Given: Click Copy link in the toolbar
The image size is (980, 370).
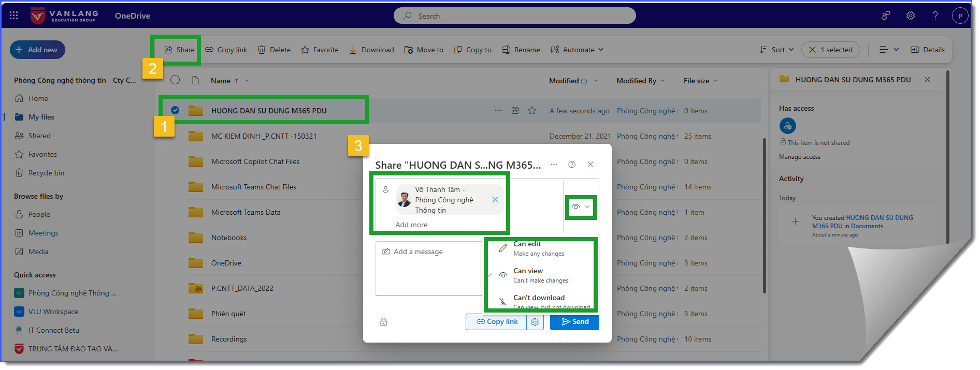Looking at the screenshot, I should [226, 50].
